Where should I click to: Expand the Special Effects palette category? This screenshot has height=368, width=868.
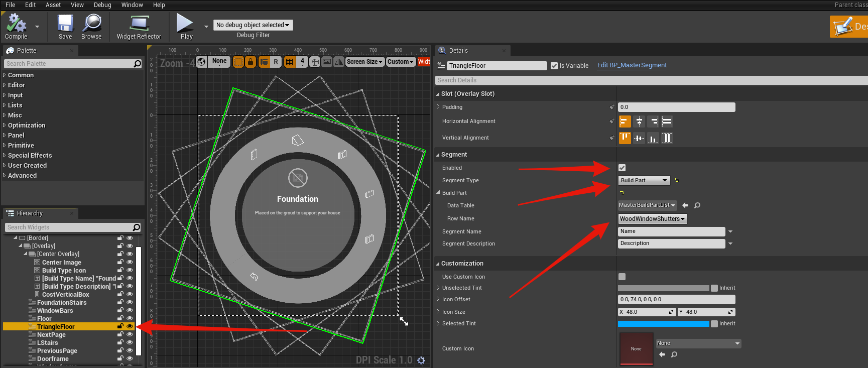pyautogui.click(x=30, y=156)
